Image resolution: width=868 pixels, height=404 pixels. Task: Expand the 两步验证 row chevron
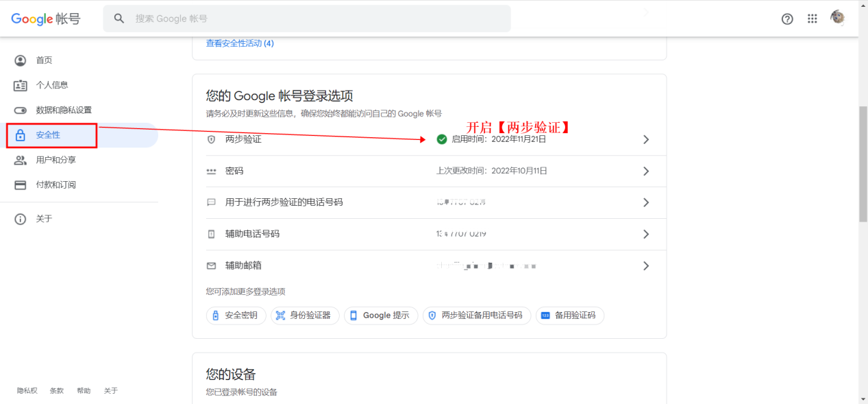point(645,139)
